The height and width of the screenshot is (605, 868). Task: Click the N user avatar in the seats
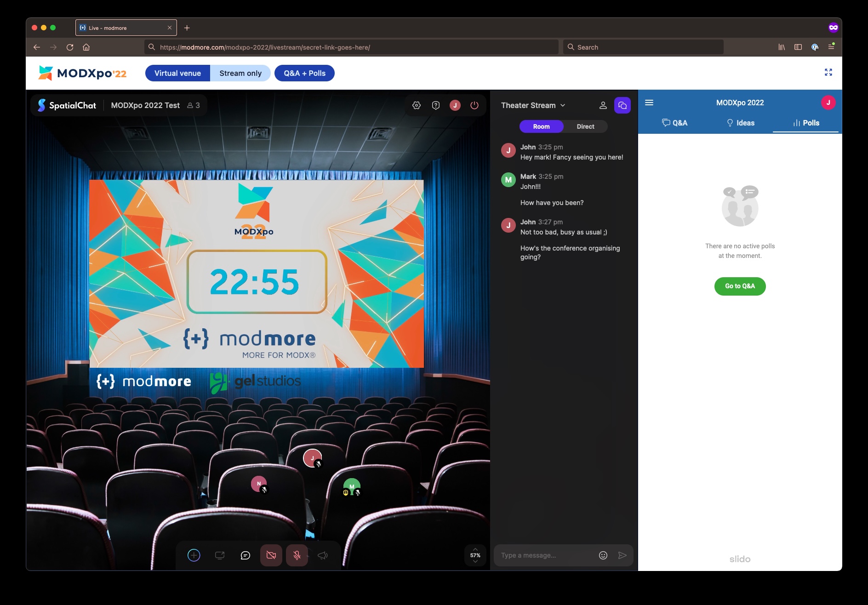click(x=259, y=484)
